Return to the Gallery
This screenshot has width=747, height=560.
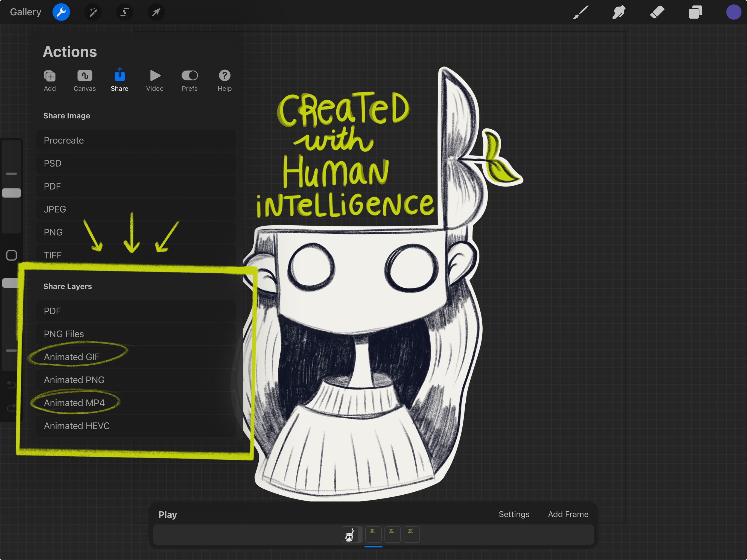pyautogui.click(x=25, y=12)
